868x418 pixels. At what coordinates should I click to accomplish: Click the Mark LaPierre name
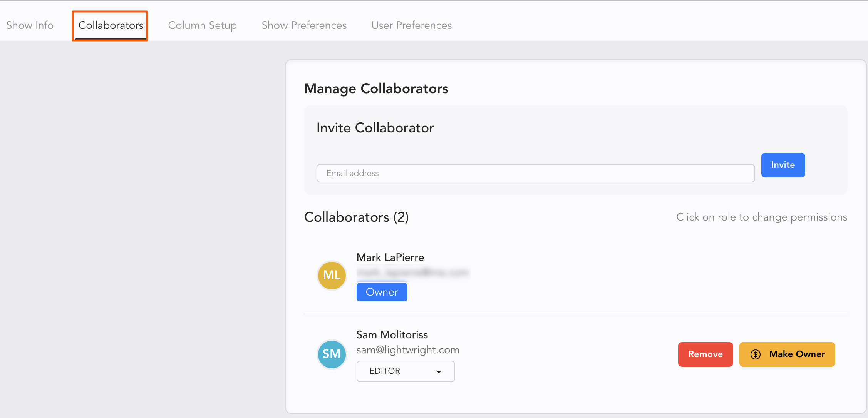coord(390,257)
